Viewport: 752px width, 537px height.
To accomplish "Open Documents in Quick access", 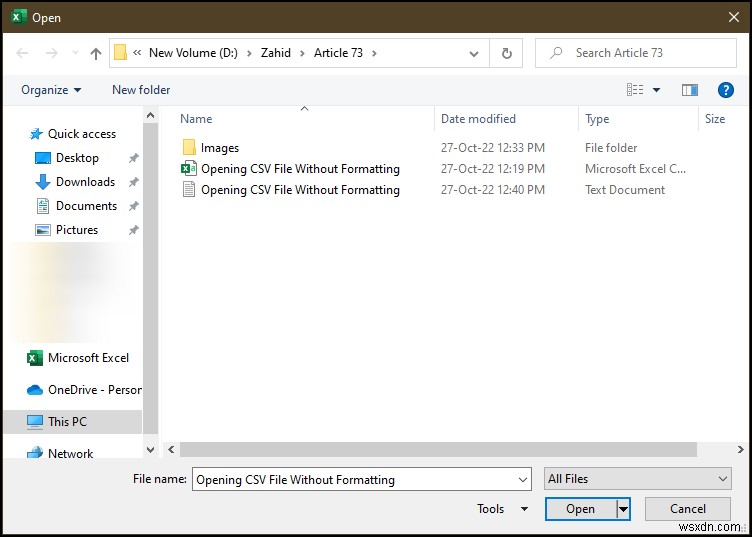I will (86, 206).
